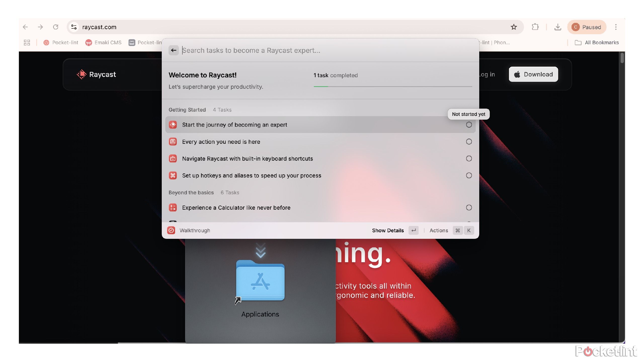Open the Actions menu in the Raycast footer
The height and width of the screenshot is (362, 644).
[439, 230]
